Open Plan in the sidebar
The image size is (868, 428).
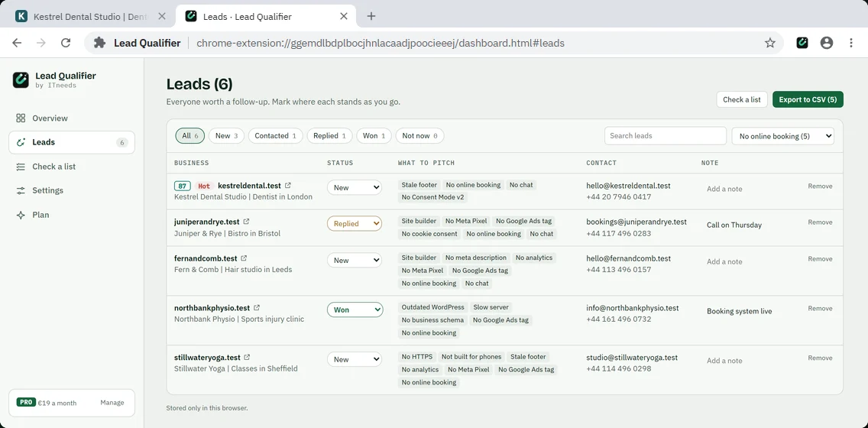click(71, 215)
